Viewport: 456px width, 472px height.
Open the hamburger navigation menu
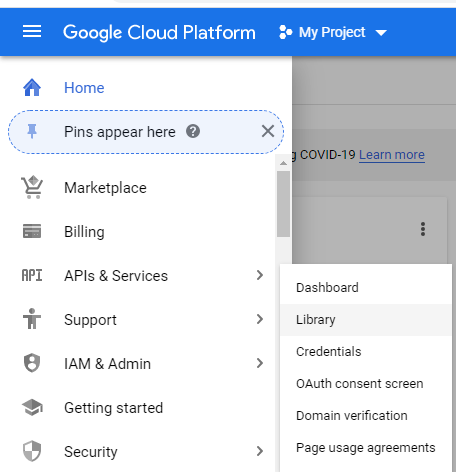click(32, 32)
